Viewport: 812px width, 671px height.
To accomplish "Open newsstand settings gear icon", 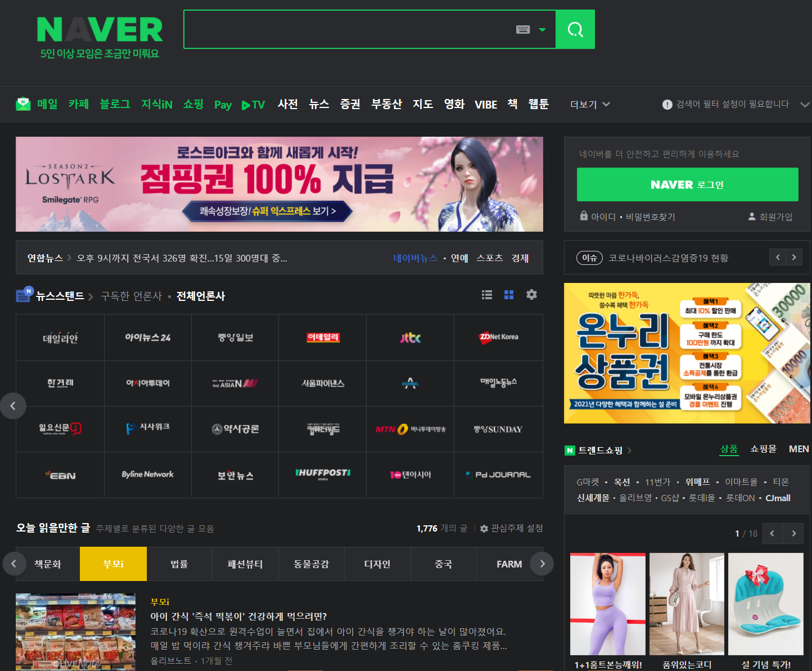I will [x=531, y=294].
